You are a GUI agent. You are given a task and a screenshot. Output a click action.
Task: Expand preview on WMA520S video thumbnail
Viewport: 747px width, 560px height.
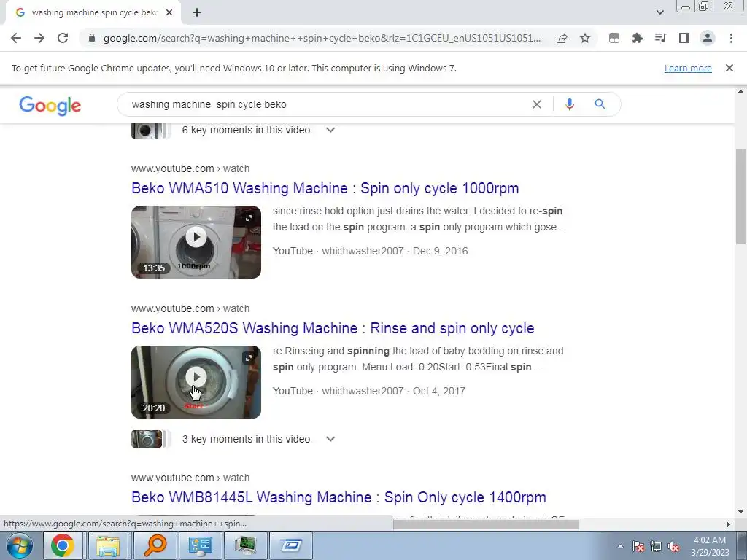point(249,358)
